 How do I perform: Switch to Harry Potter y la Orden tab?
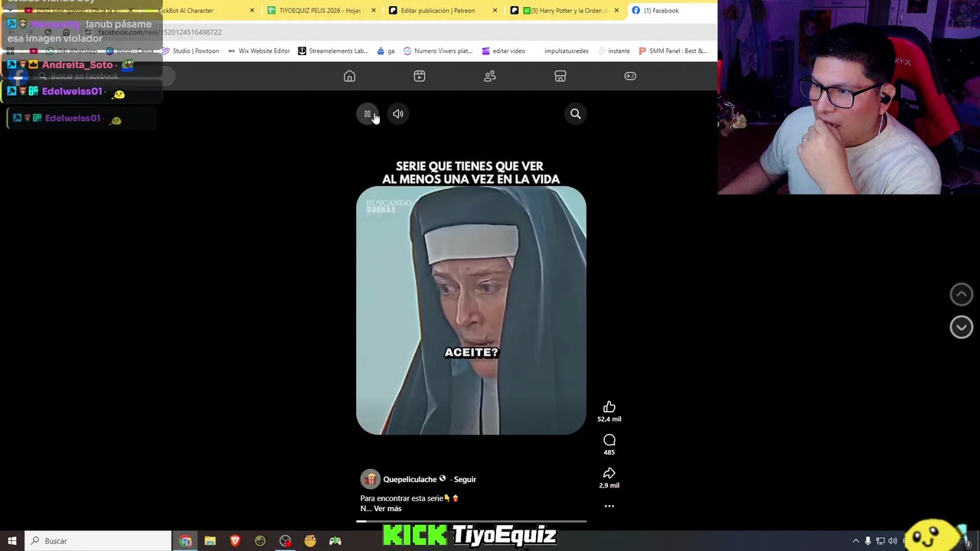pyautogui.click(x=563, y=11)
